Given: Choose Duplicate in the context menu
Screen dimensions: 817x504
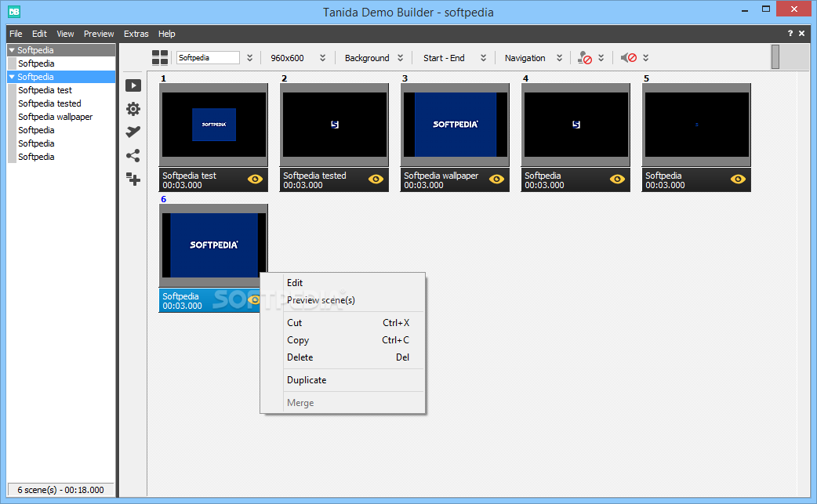Looking at the screenshot, I should click(343, 380).
